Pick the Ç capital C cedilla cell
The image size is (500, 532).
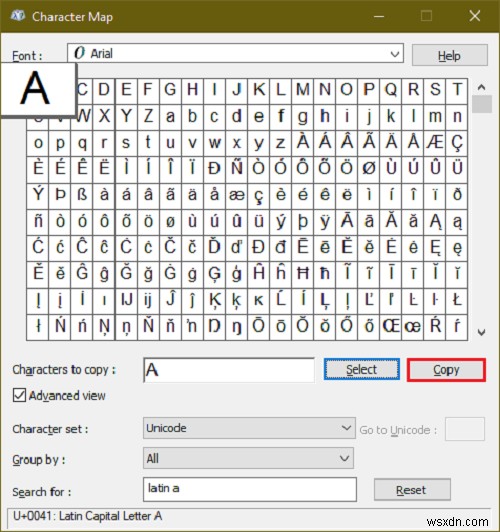tap(457, 142)
